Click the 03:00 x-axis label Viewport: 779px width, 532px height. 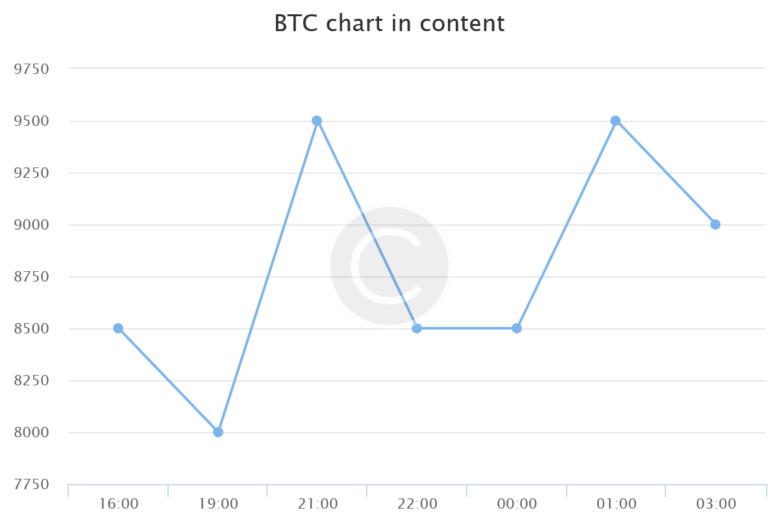click(716, 504)
